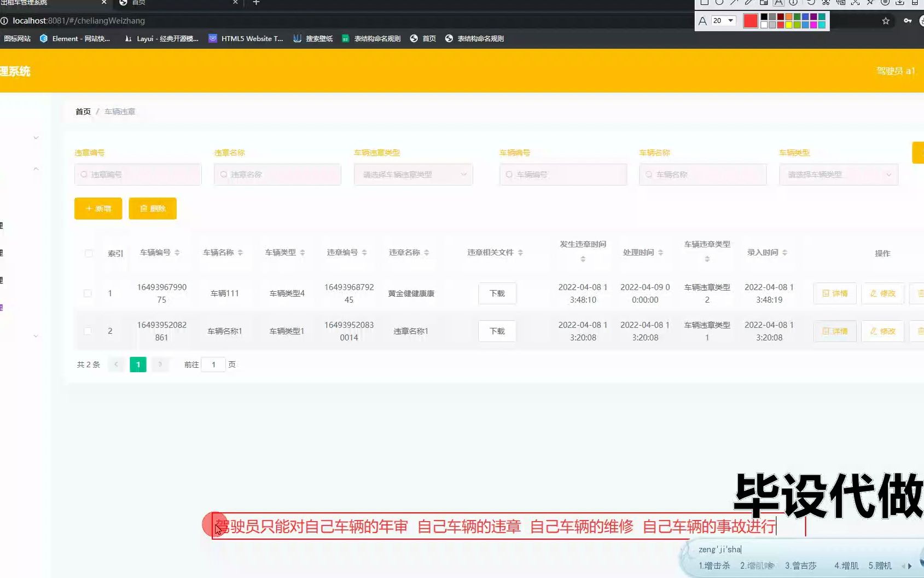Click 下载 in the first table row
Viewport: 924px width, 578px height.
pos(497,293)
